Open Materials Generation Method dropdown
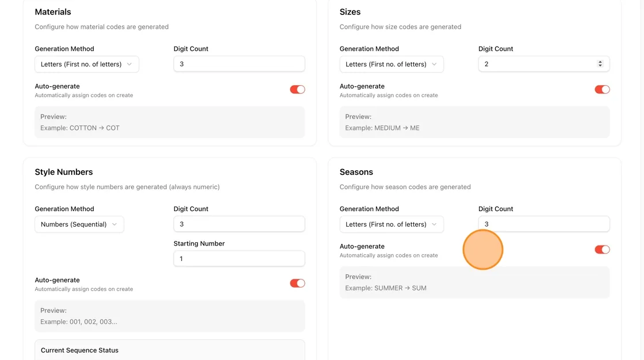Viewport: 644px width, 360px height. (87, 64)
